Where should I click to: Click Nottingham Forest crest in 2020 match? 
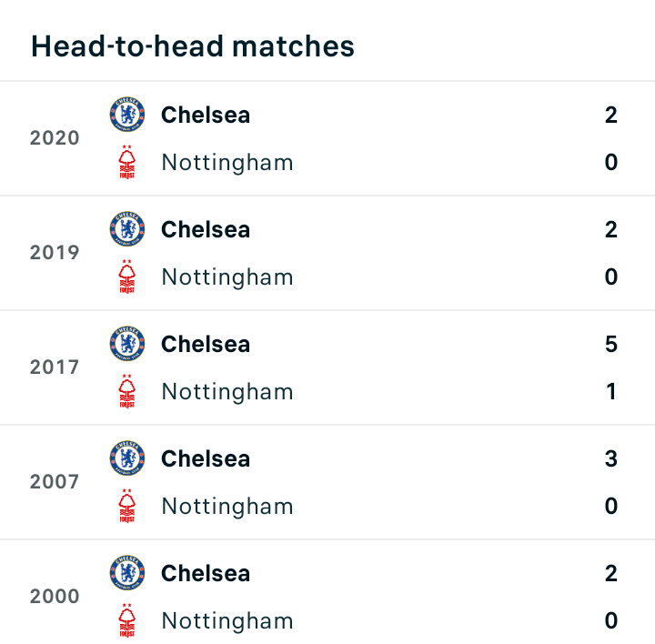(127, 162)
